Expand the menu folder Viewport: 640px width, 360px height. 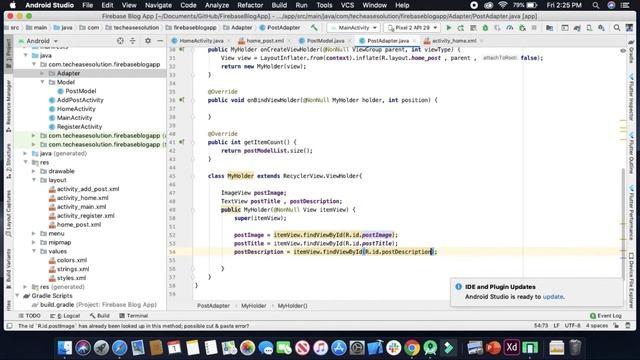[34, 233]
